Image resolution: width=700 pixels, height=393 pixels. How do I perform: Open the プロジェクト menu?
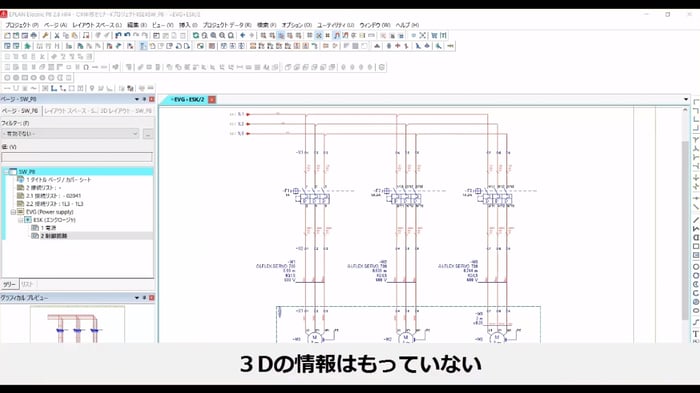click(x=22, y=25)
